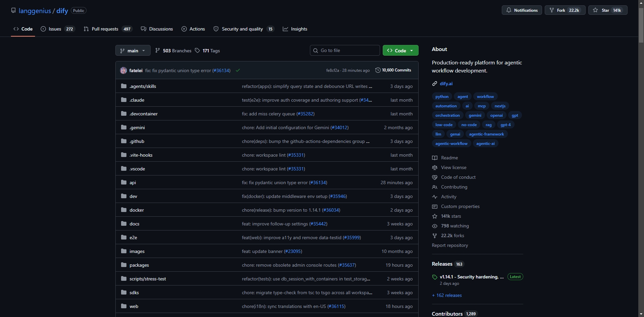Screen dimensions: 644x317
Task: Open the e2e folder
Action: [x=133, y=237]
